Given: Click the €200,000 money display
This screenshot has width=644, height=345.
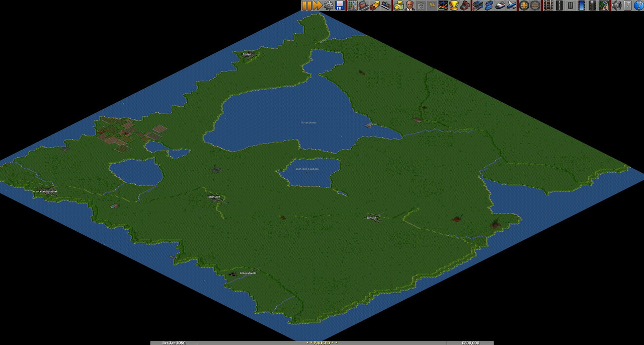Looking at the screenshot, I should pyautogui.click(x=470, y=342).
